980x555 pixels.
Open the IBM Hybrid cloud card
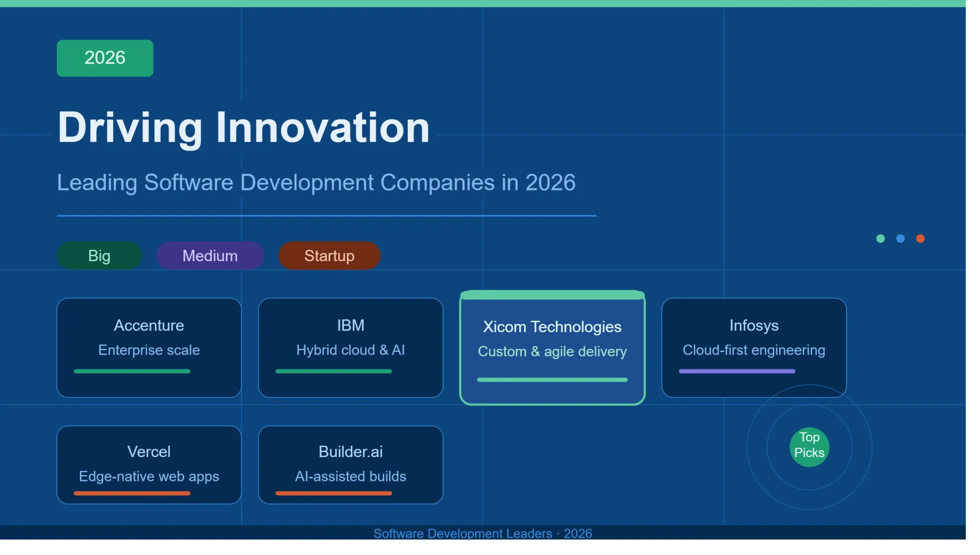click(351, 348)
